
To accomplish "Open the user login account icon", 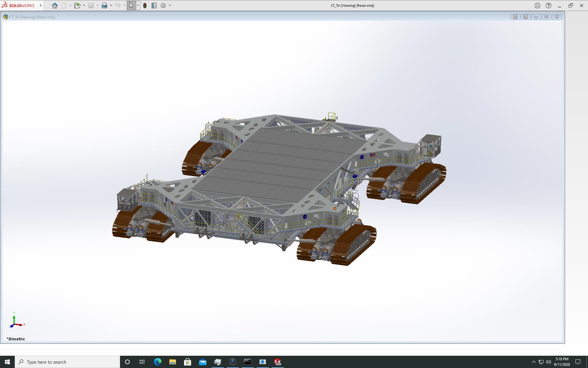I will click(x=537, y=6).
